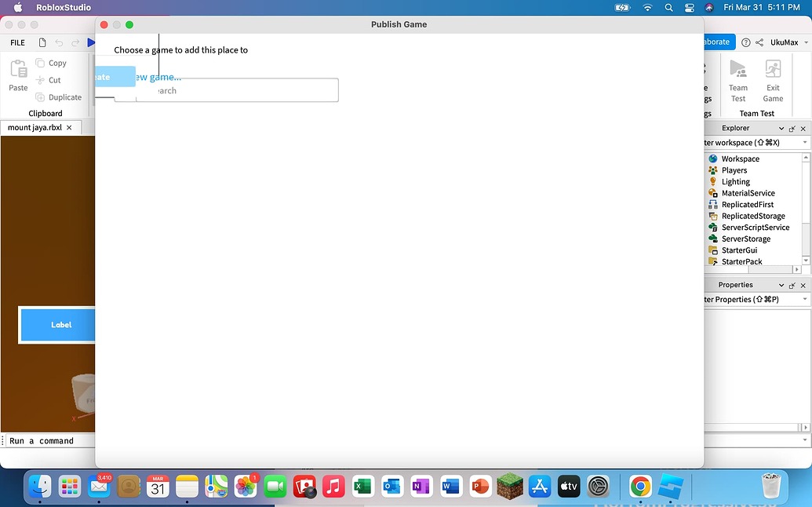The image size is (812, 507).
Task: Open FaceTime from the Dock
Action: click(275, 487)
